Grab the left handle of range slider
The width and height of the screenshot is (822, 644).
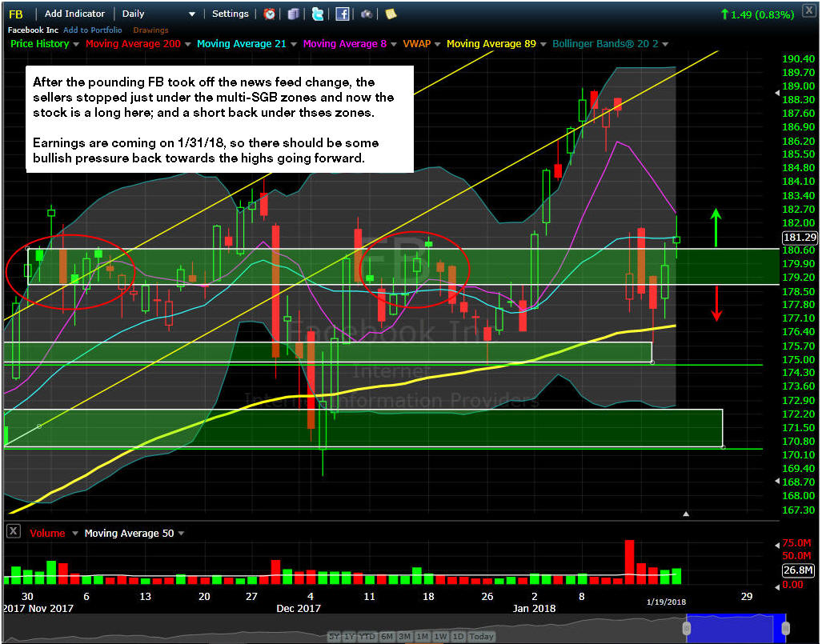click(x=687, y=628)
